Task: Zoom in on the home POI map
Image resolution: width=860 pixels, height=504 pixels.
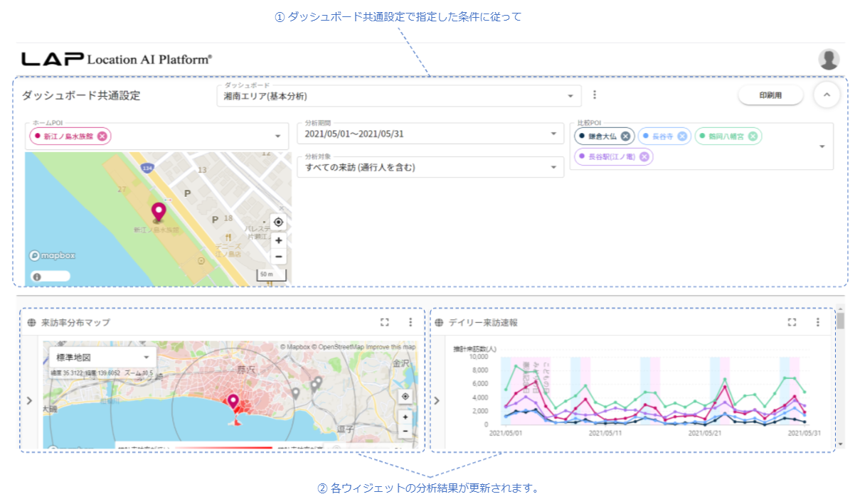Action: point(279,241)
